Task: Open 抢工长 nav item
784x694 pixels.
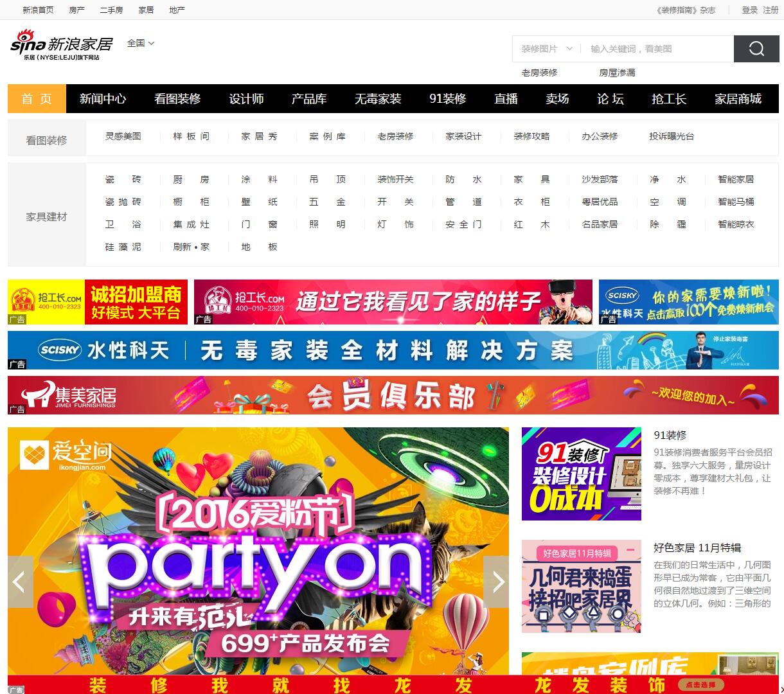Action: point(669,99)
